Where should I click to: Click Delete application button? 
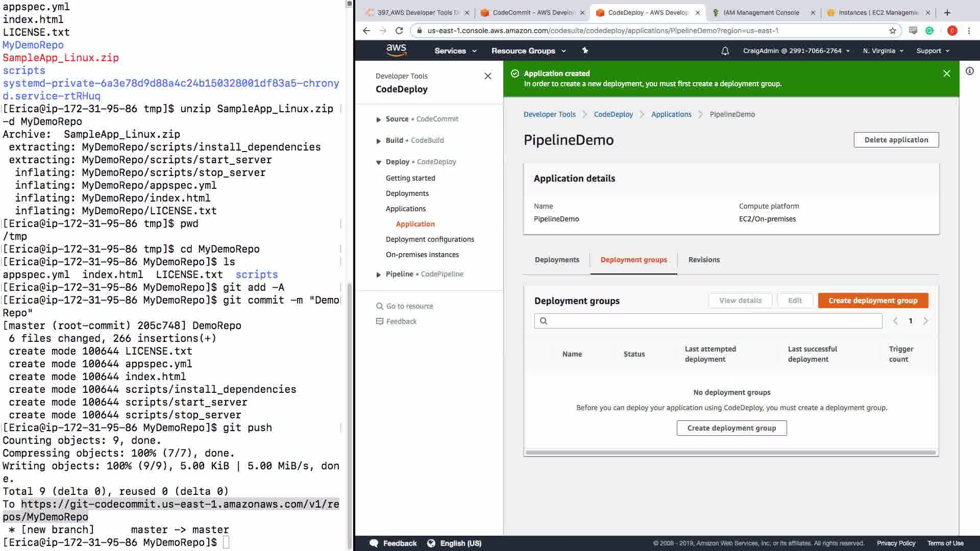click(896, 140)
